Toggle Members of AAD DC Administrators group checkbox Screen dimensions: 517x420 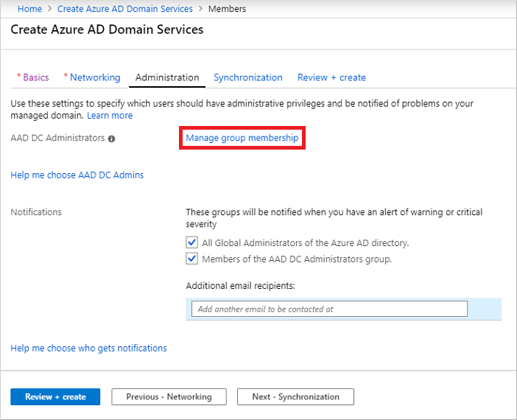point(192,259)
